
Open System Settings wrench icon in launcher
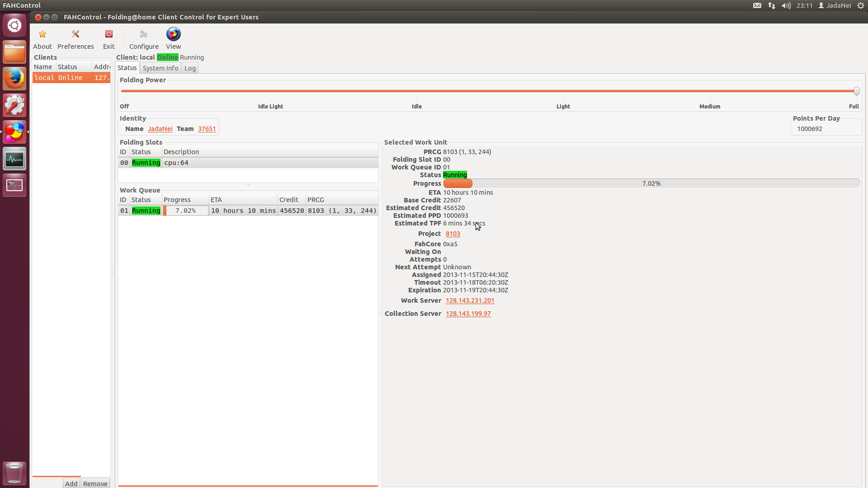click(x=14, y=105)
